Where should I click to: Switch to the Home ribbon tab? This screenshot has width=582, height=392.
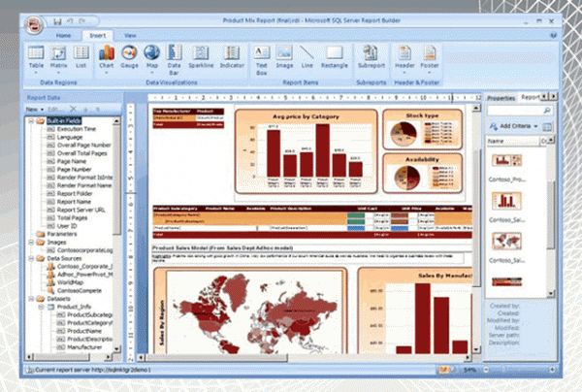63,36
